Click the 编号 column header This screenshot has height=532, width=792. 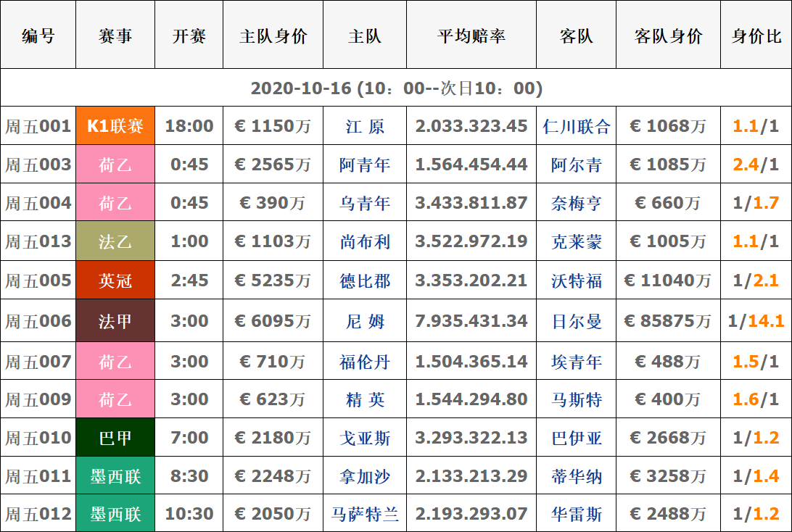(x=38, y=36)
